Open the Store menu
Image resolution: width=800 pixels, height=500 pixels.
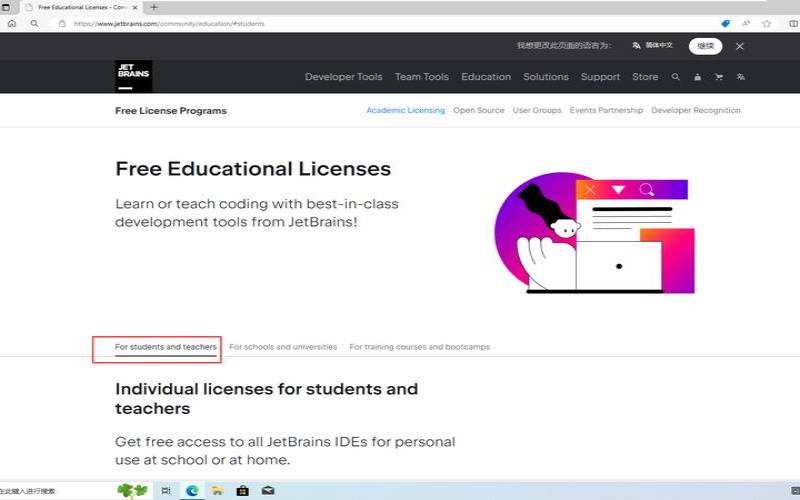click(x=645, y=77)
